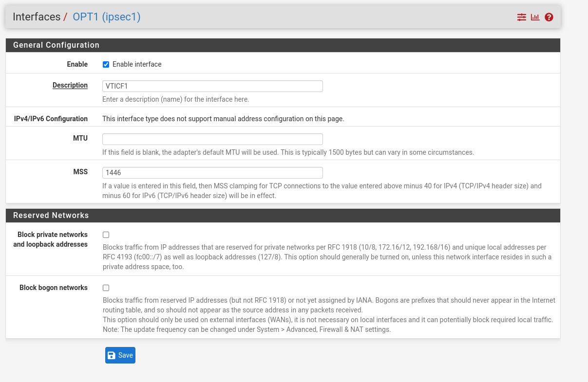
Task: Select the MSS field showing 1446
Action: tap(212, 172)
